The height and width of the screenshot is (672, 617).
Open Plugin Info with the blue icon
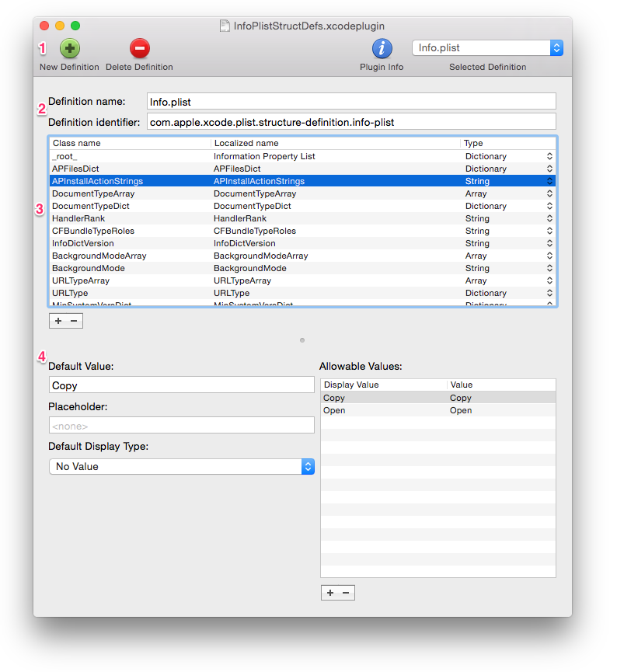[382, 49]
